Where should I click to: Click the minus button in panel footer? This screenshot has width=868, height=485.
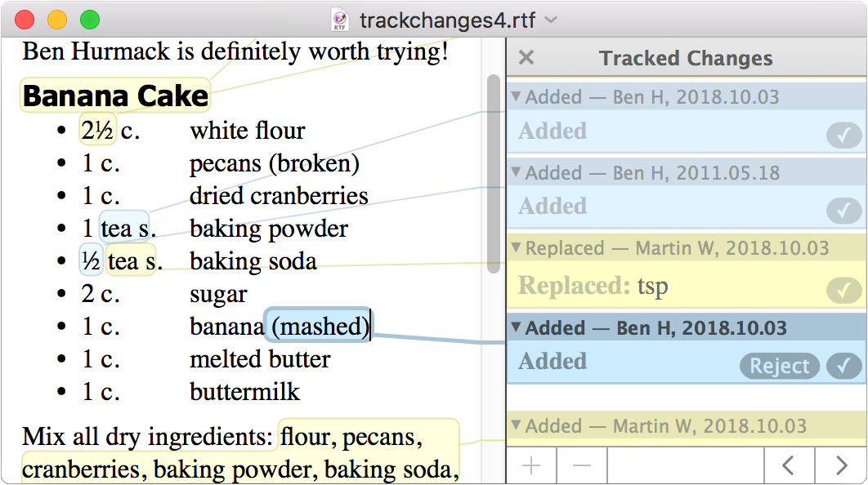582,466
